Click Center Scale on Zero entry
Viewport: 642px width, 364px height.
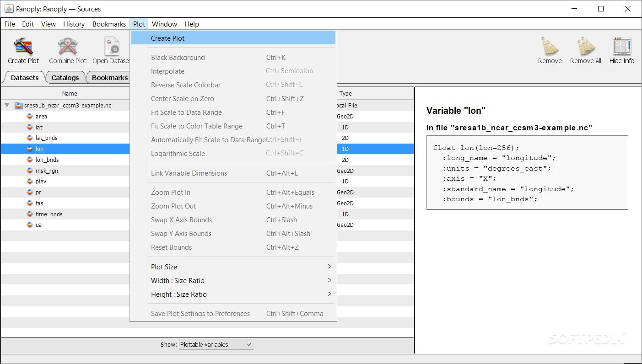[233, 99]
